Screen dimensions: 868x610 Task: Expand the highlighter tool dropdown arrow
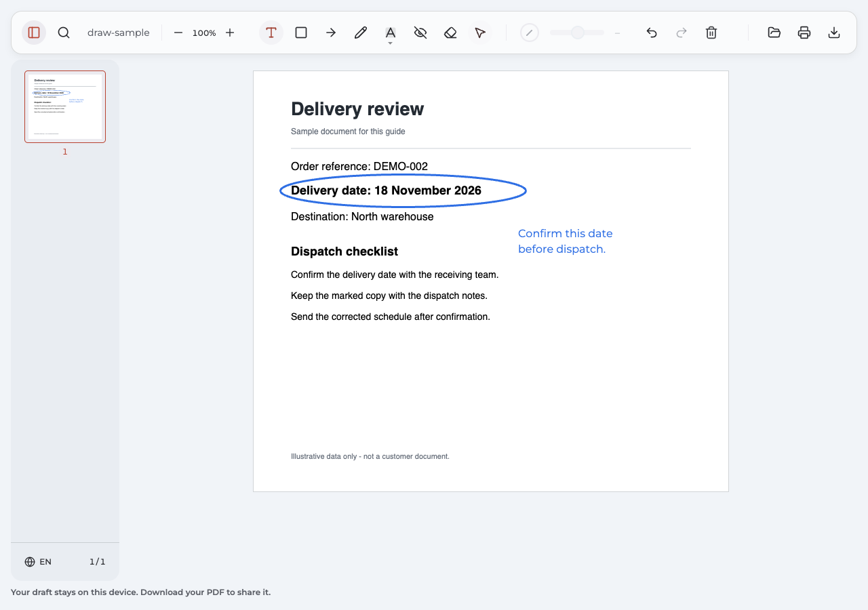tap(391, 43)
